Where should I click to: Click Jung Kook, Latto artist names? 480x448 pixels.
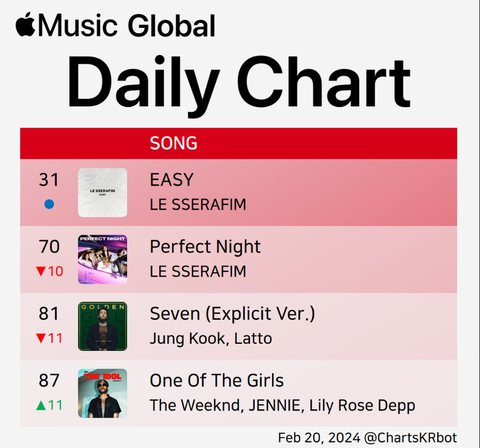click(x=211, y=339)
